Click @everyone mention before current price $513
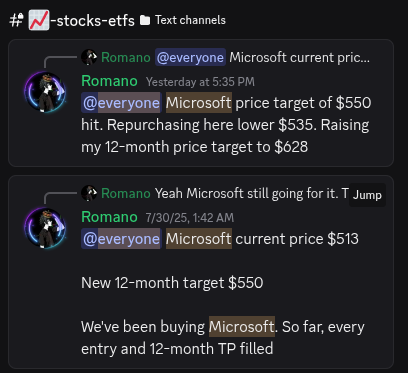Screen dimensions: 408x373 pyautogui.click(x=121, y=239)
